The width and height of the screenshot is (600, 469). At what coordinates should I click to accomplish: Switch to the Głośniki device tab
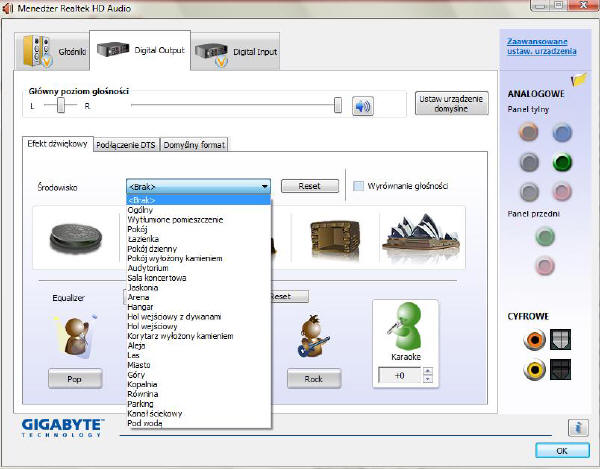[x=52, y=51]
